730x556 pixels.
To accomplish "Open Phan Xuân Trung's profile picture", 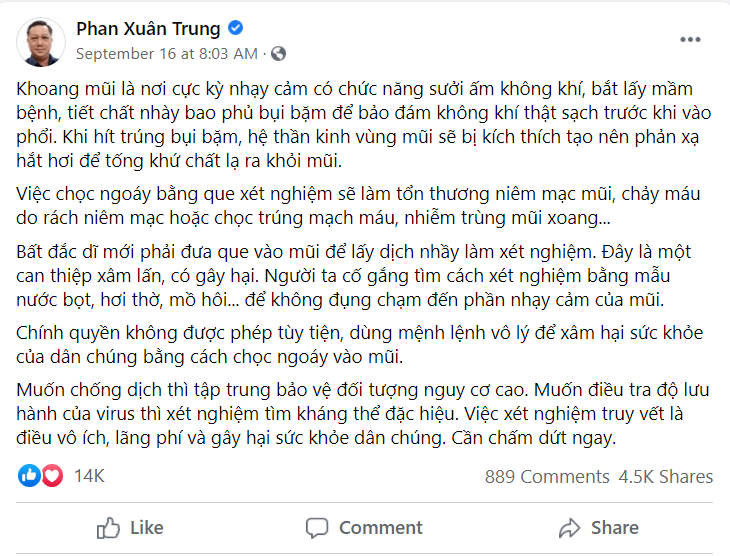I will pos(41,41).
